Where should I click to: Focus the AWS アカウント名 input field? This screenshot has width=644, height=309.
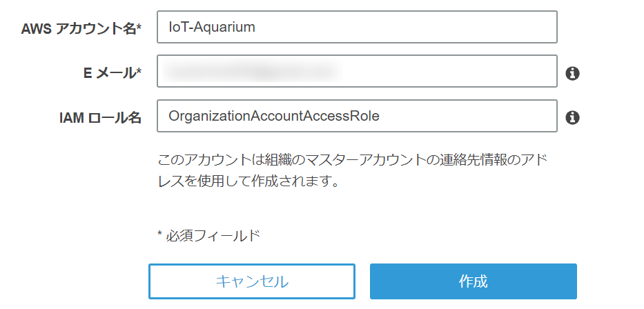(x=414, y=28)
